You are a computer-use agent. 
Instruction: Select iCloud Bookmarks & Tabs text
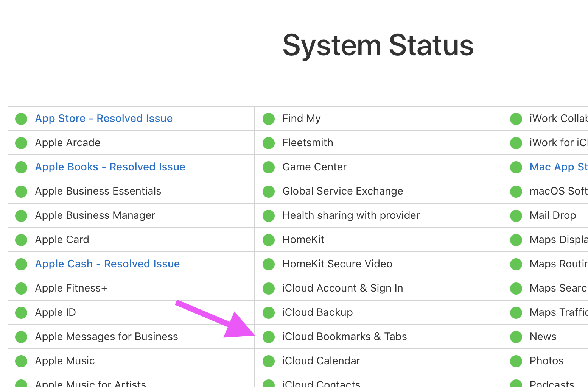[345, 337]
